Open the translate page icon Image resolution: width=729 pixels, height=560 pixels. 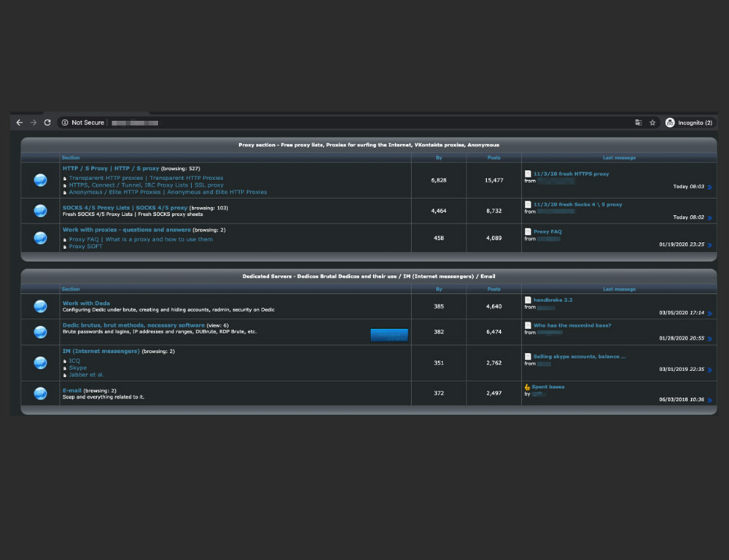pyautogui.click(x=639, y=122)
